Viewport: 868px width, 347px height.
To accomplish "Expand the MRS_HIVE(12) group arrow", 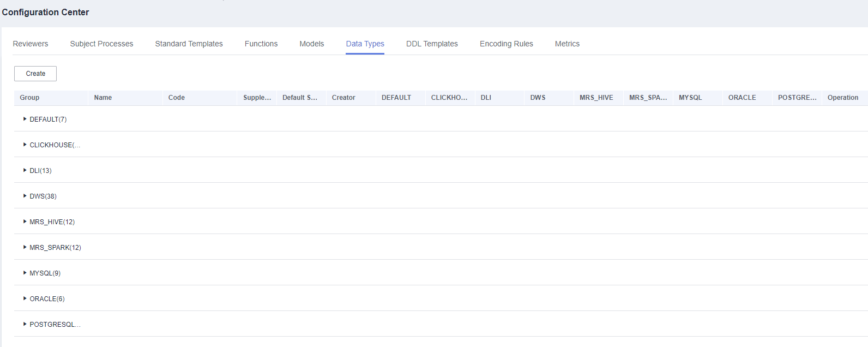I will point(25,222).
